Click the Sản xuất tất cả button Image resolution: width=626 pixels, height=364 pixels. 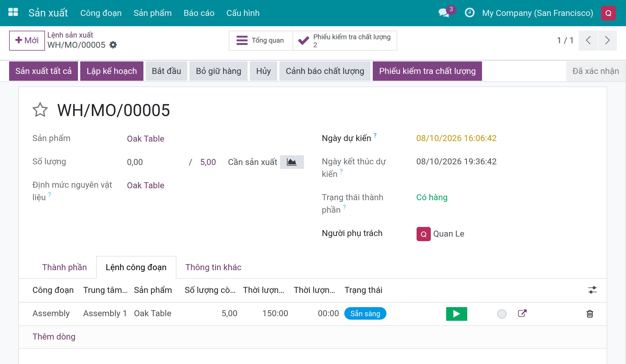pos(44,71)
